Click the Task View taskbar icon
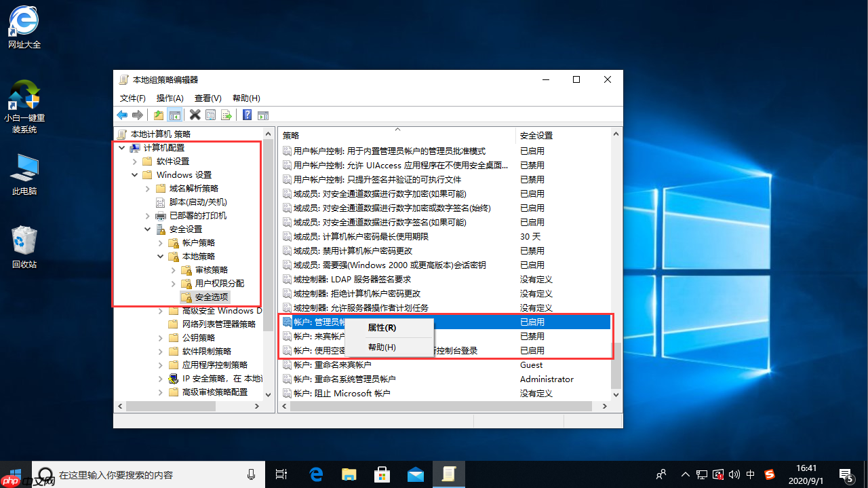868x488 pixels. click(x=281, y=474)
